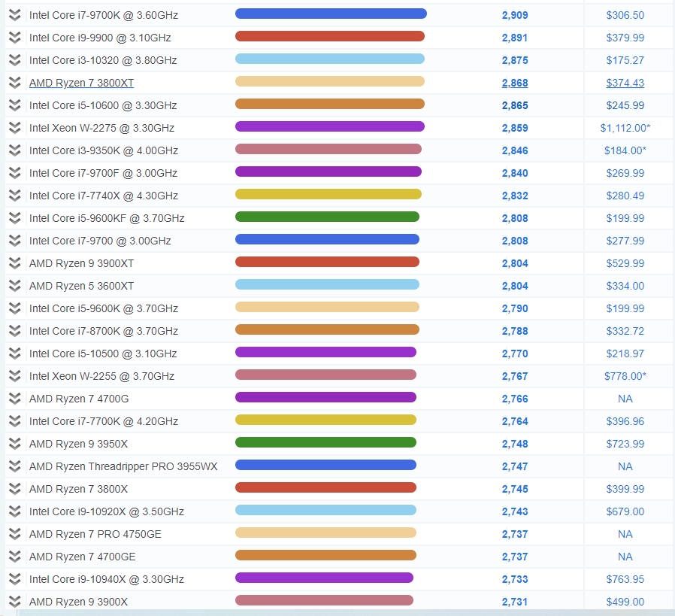Expand the Intel Core i5-10600 row chevron

coord(14,105)
